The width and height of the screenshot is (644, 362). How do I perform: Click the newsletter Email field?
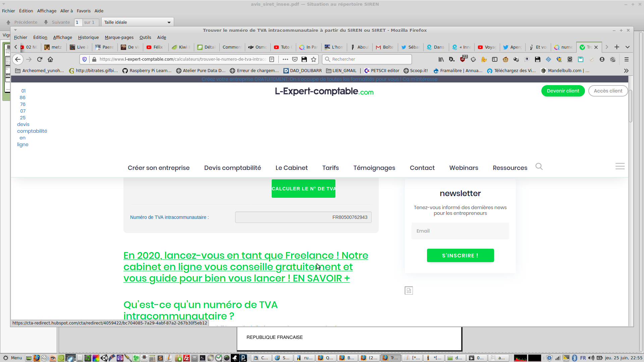click(x=460, y=231)
